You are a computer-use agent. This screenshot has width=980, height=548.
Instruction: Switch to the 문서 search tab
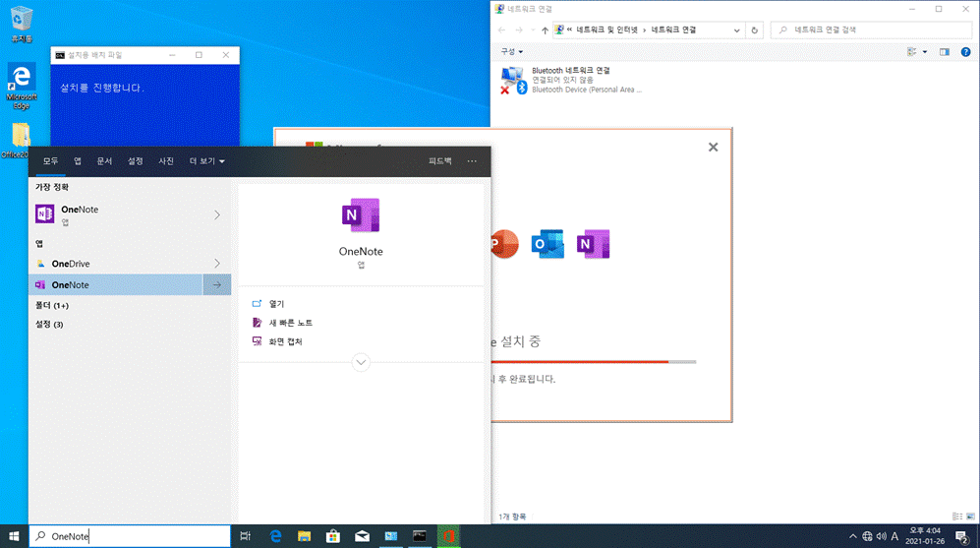point(104,161)
